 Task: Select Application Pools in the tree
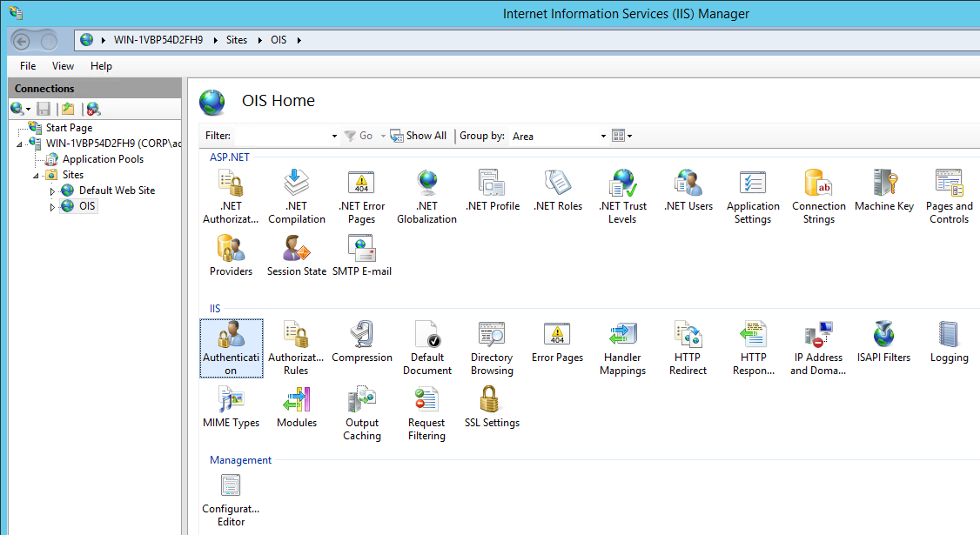click(x=103, y=158)
